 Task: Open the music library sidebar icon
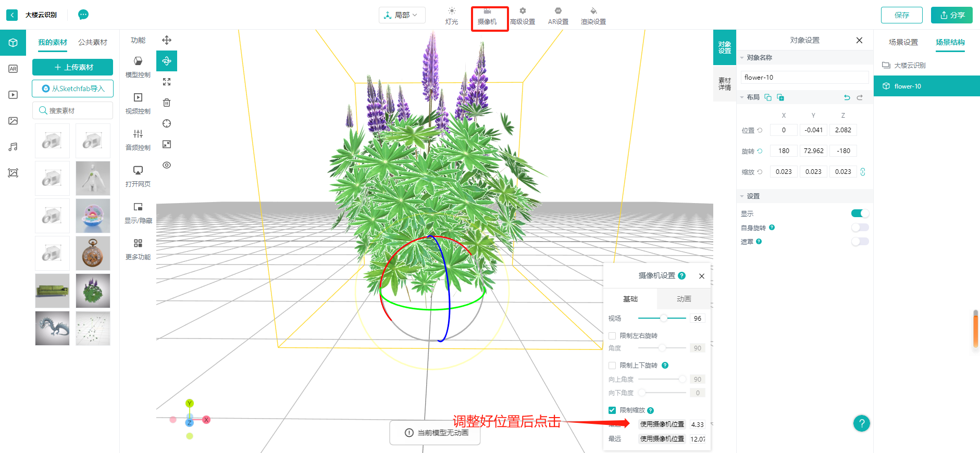point(13,147)
